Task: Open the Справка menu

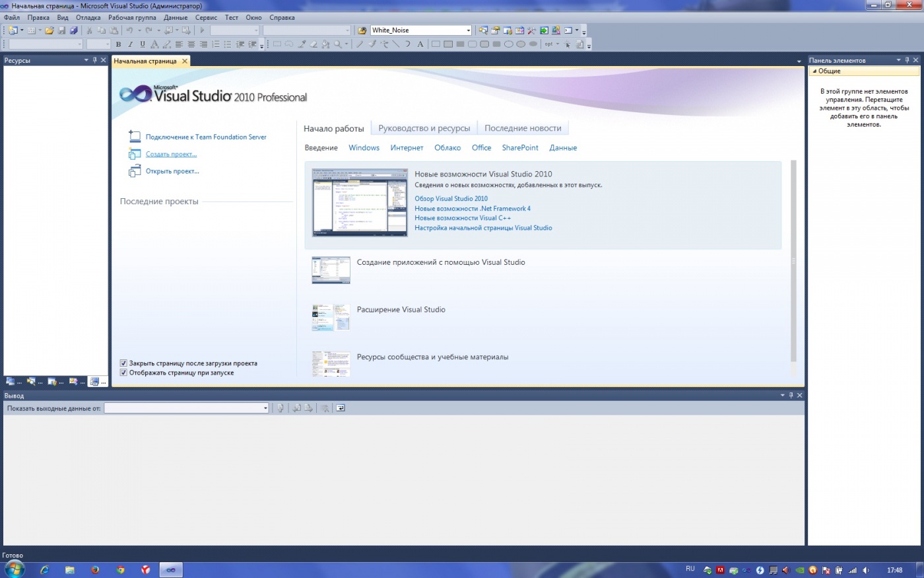Action: pyautogui.click(x=282, y=18)
